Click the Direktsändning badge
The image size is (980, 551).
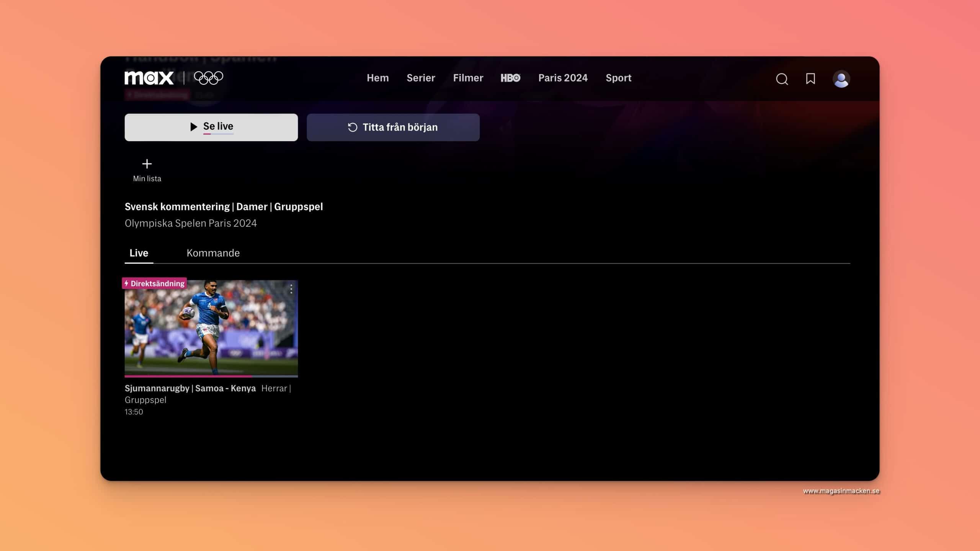coord(154,283)
